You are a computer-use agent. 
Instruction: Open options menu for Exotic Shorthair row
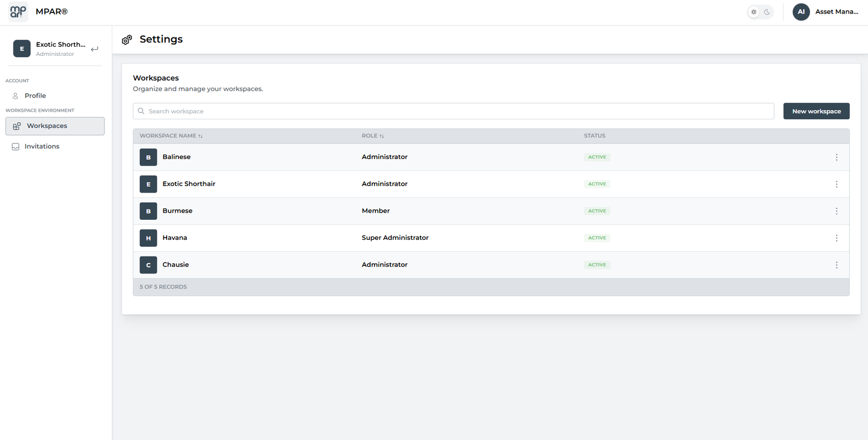[x=836, y=184]
